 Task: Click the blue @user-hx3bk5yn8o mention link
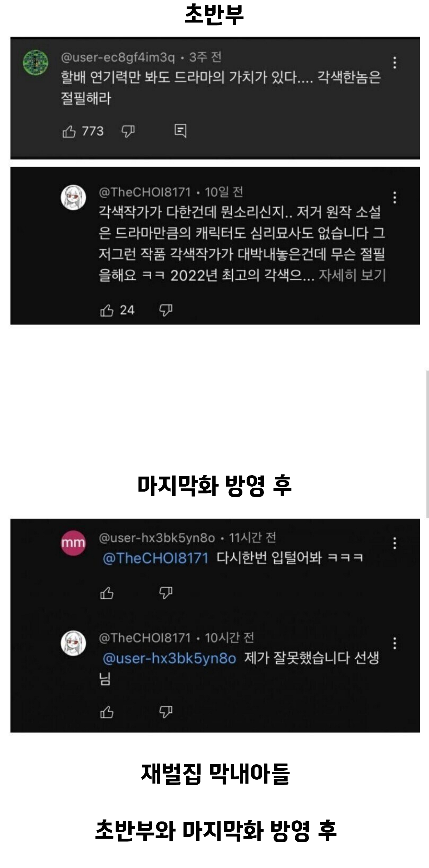(x=169, y=658)
